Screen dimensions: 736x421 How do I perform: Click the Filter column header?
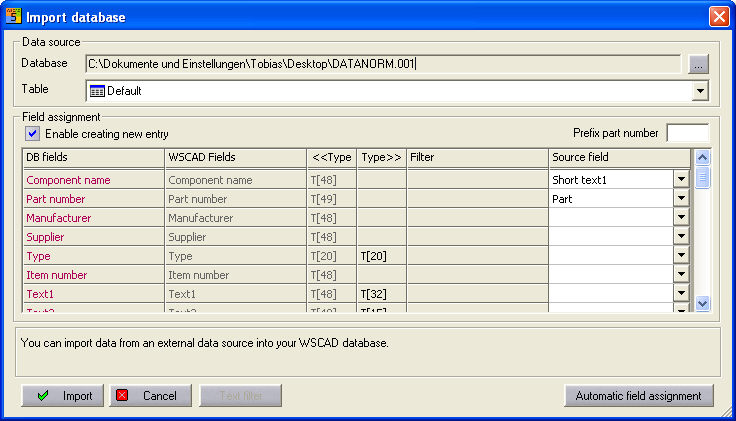coord(477,158)
